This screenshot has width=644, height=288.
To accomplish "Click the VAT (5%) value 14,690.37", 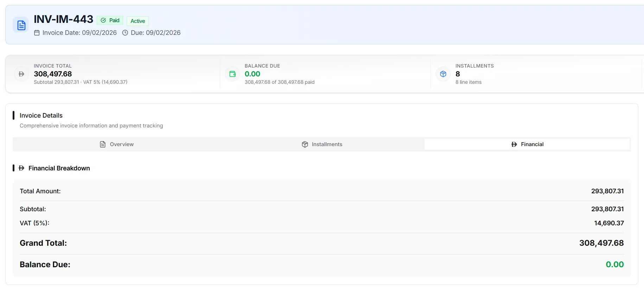I will (609, 223).
